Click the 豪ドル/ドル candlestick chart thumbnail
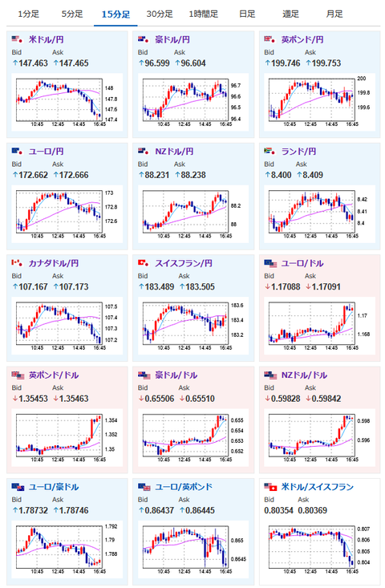This screenshot has width=385, height=588. (x=193, y=437)
